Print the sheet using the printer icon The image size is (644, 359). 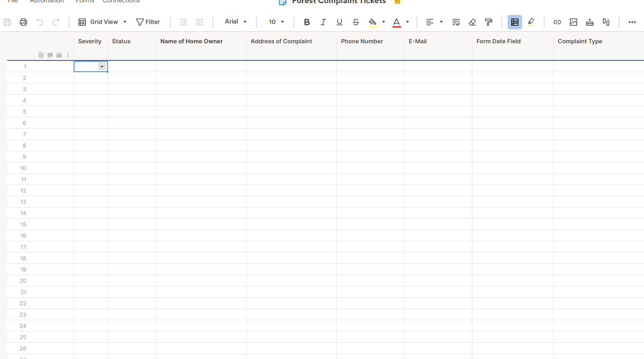coord(23,22)
